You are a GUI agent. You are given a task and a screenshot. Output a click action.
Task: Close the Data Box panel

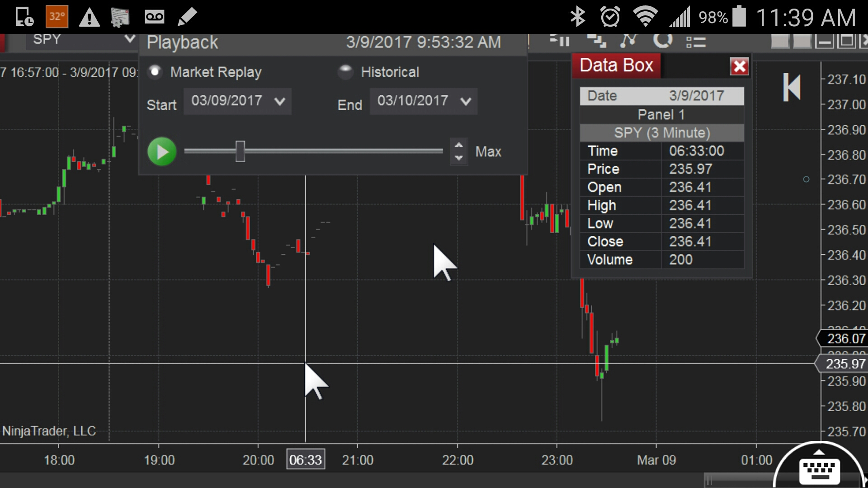(x=739, y=66)
